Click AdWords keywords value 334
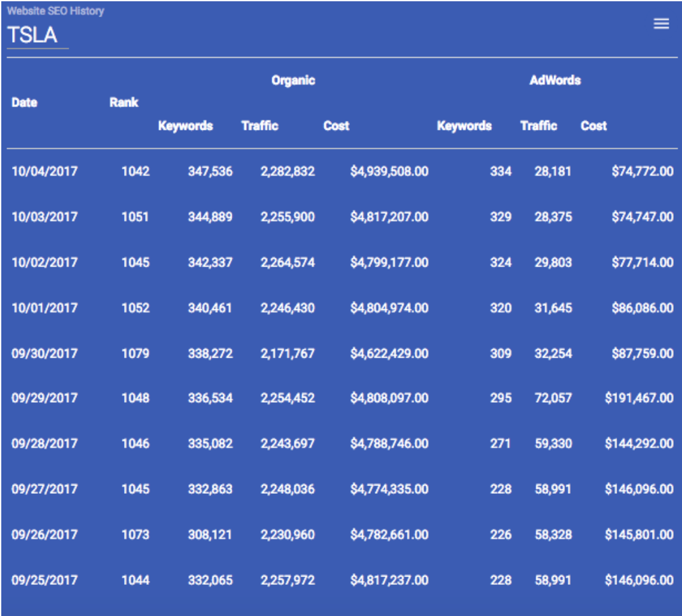The height and width of the screenshot is (616, 682). point(501,171)
